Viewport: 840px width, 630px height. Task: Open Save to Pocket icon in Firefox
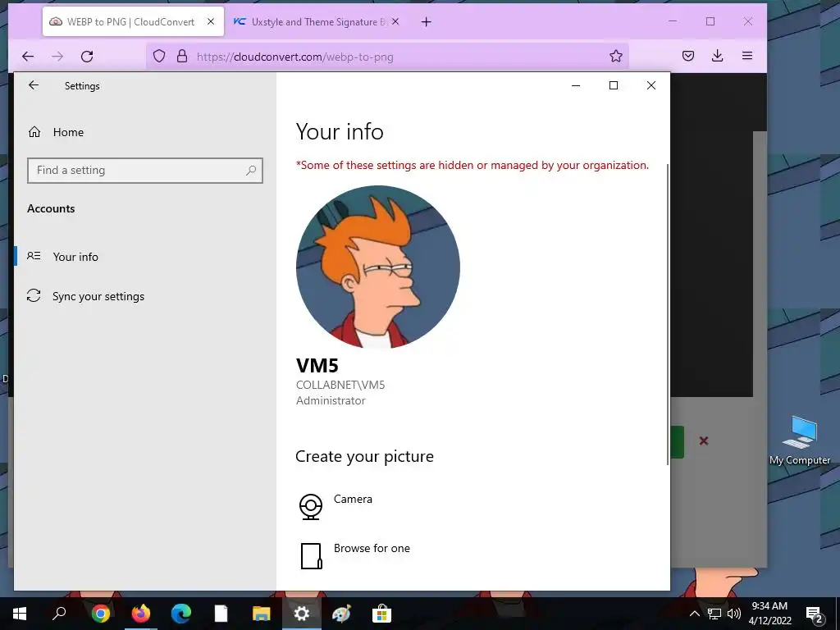[x=688, y=56]
